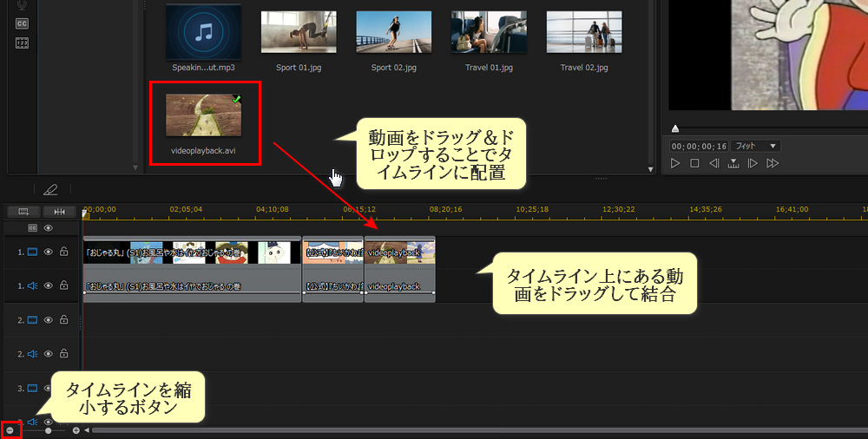868x439 pixels.
Task: Step to the previous frame
Action: [713, 163]
